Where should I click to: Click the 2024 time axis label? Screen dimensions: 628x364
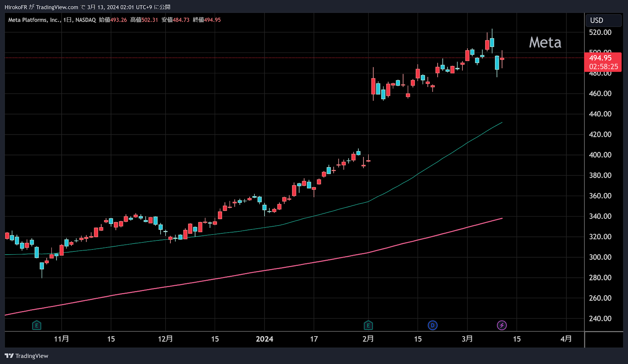tap(265, 339)
